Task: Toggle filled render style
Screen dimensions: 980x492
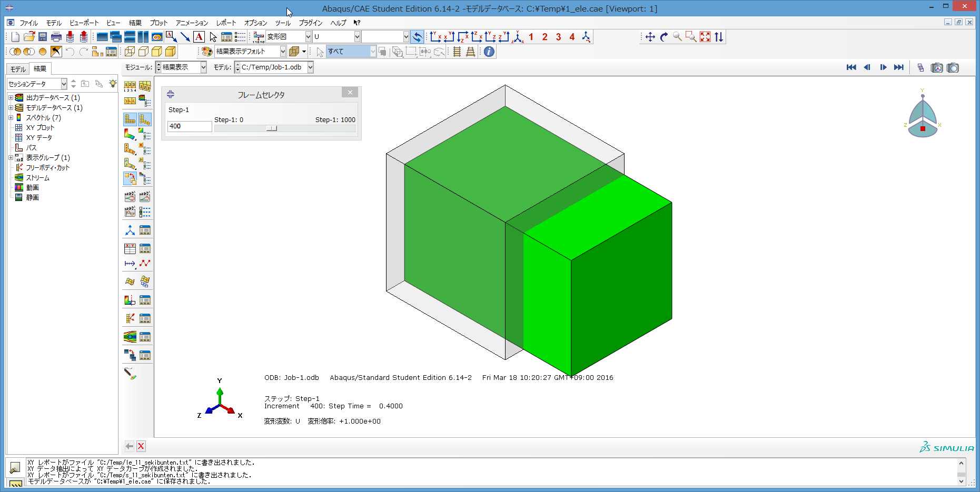Action: tap(157, 52)
